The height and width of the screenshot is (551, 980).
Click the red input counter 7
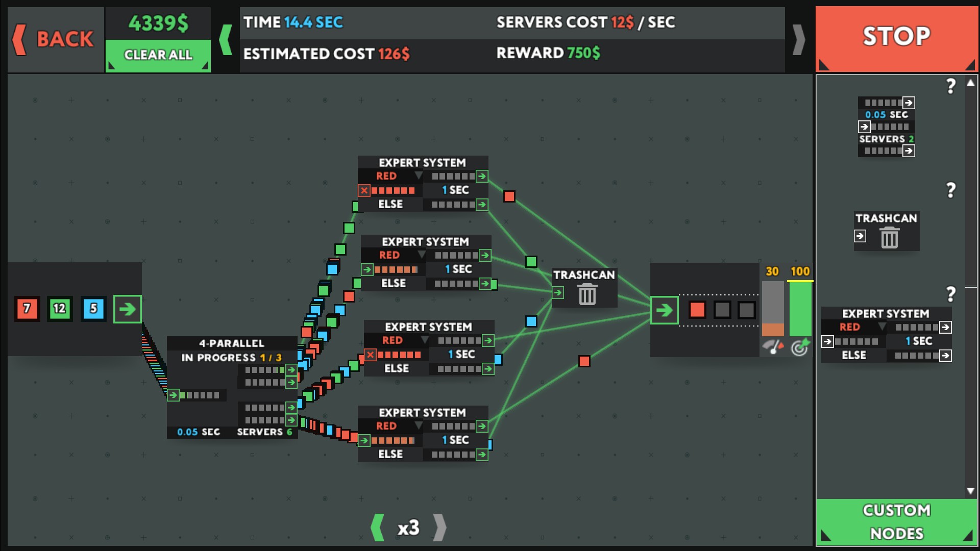click(x=27, y=308)
